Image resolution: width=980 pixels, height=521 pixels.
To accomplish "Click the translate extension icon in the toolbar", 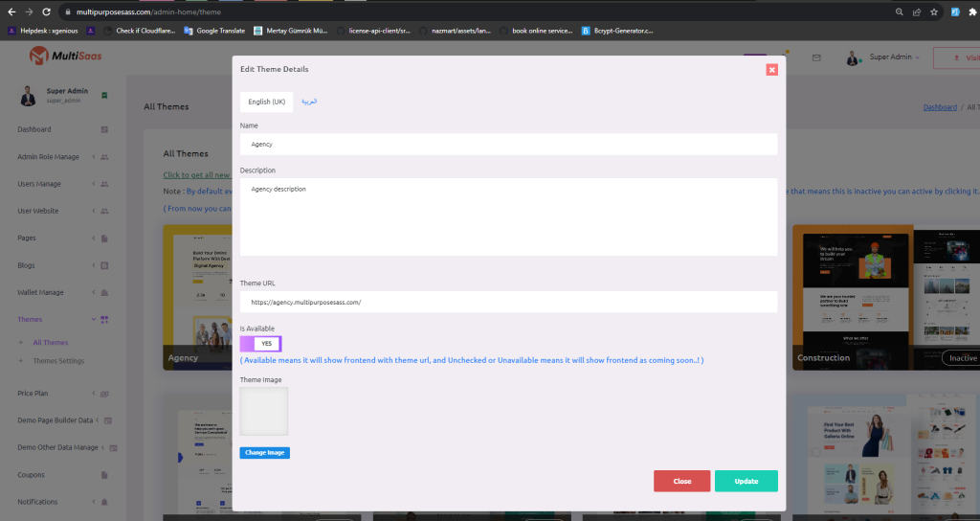I will pyautogui.click(x=955, y=11).
